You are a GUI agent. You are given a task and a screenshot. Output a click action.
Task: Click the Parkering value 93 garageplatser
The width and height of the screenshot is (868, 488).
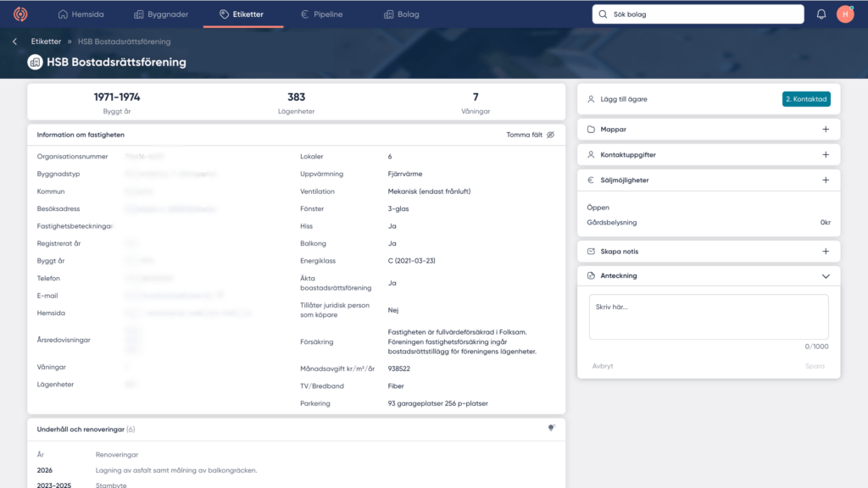point(438,403)
